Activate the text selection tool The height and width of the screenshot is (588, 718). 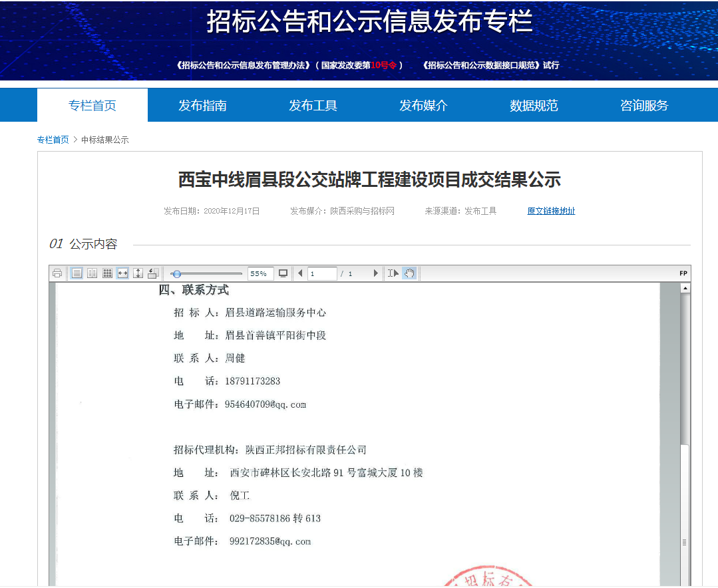pyautogui.click(x=393, y=273)
